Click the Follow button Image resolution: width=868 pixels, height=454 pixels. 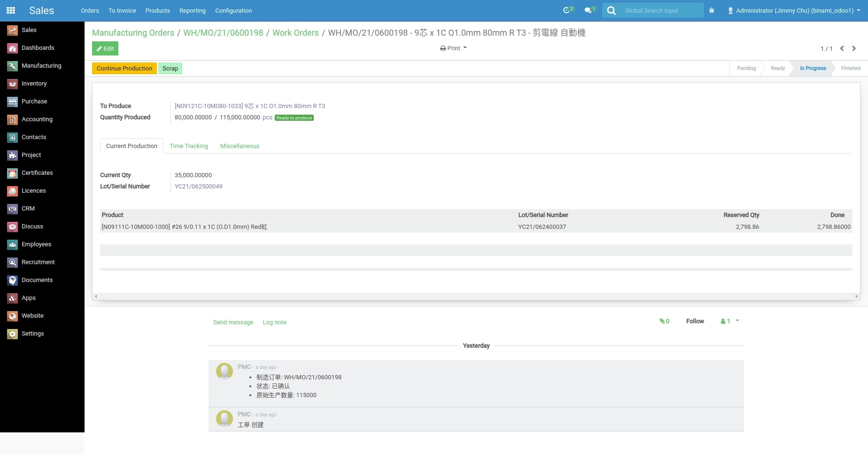pos(695,321)
